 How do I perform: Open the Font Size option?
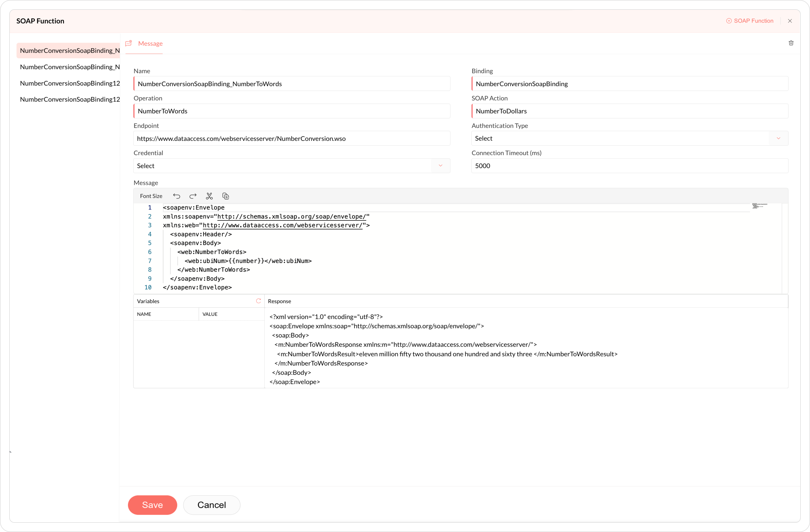(151, 196)
